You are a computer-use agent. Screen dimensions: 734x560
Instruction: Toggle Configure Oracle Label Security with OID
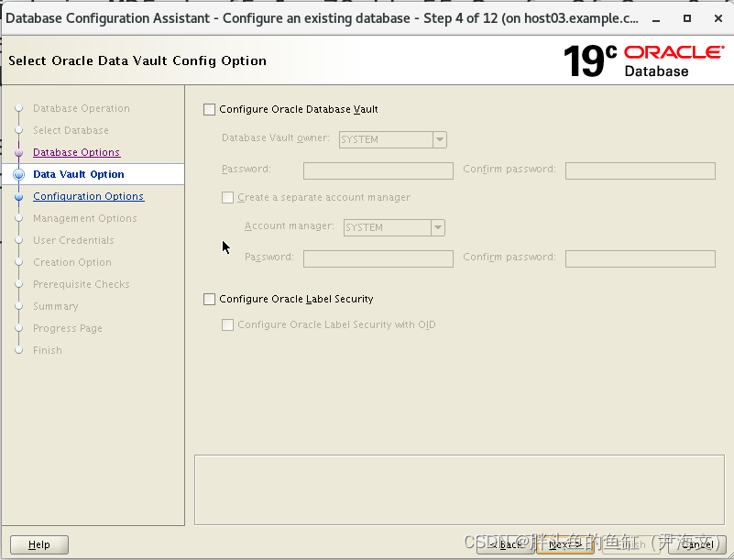(x=227, y=325)
